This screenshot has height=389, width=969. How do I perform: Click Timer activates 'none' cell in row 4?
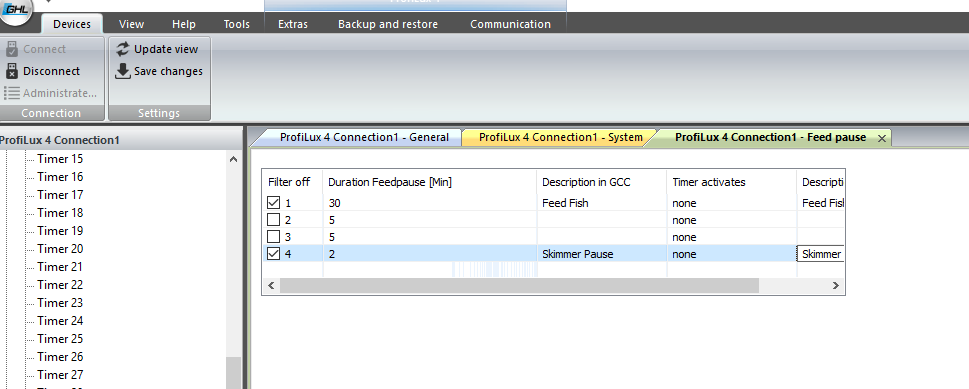coord(732,254)
